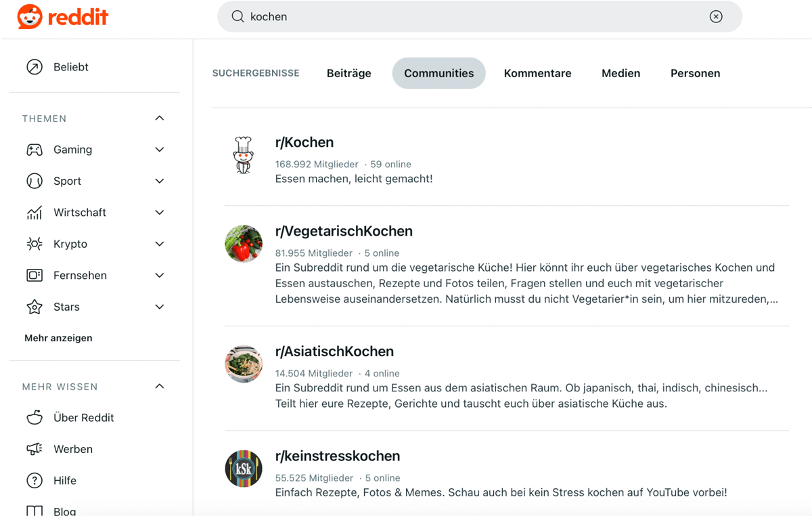The width and height of the screenshot is (812, 516).
Task: Switch to the Beiträge tab
Action: (348, 73)
